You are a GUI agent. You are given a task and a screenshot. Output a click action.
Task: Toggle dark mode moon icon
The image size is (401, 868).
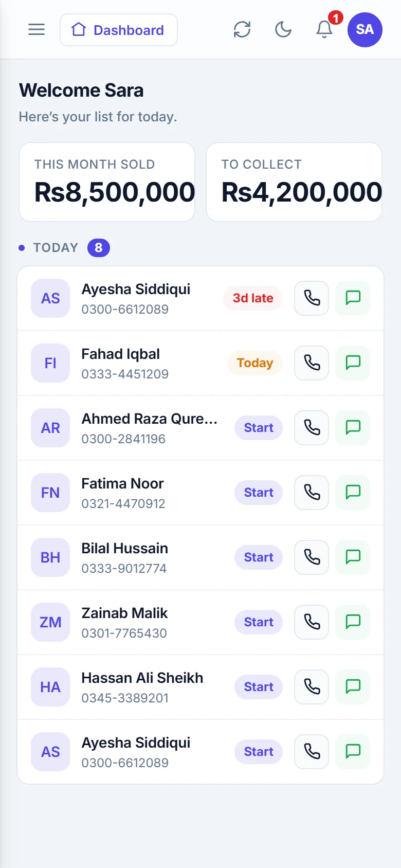(283, 30)
